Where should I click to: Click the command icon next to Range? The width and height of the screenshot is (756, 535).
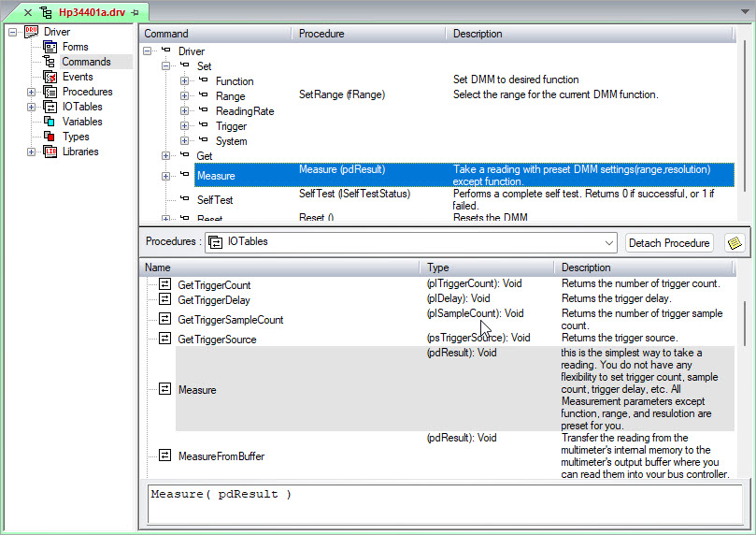[204, 94]
